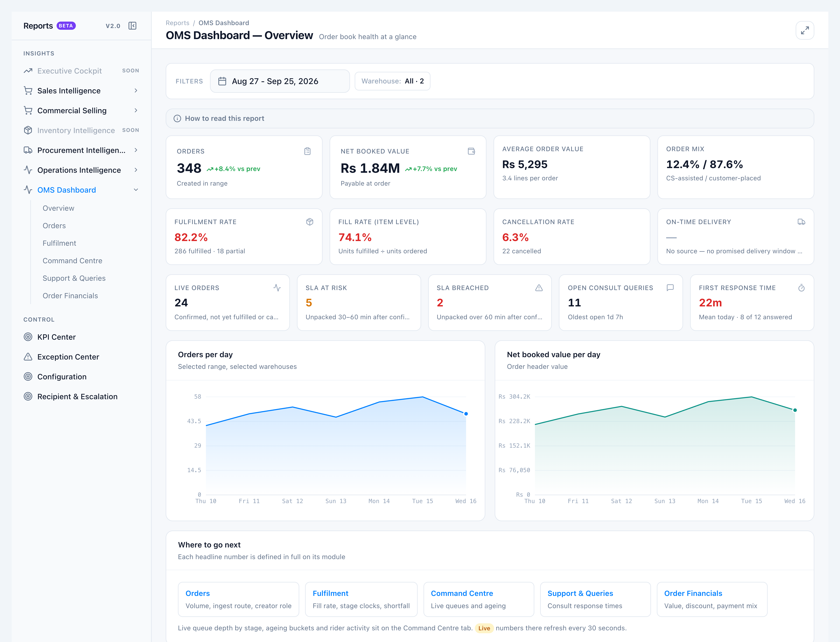This screenshot has width=840, height=642.
Task: Click the Procurement Intelligence truck icon
Action: tap(28, 150)
